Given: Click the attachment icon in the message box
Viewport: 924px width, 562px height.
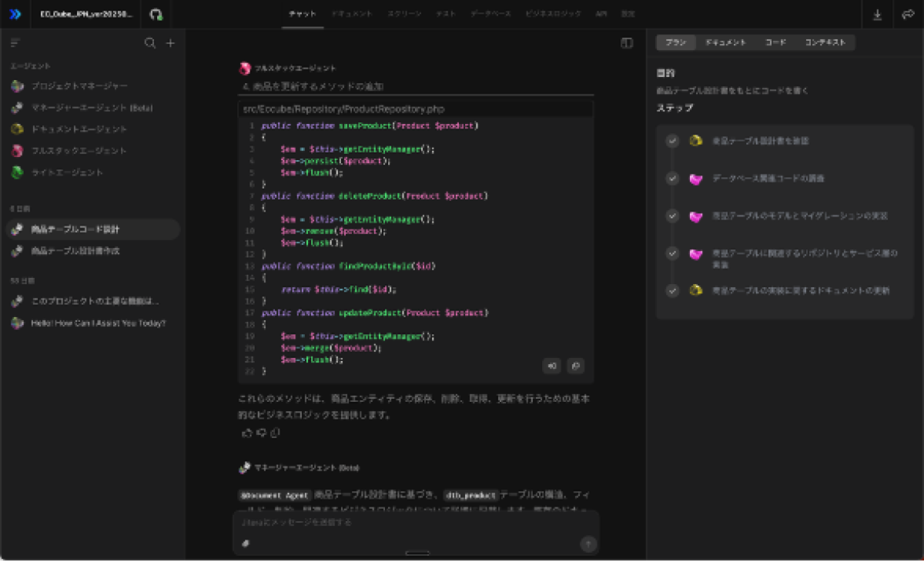Looking at the screenshot, I should point(246,543).
